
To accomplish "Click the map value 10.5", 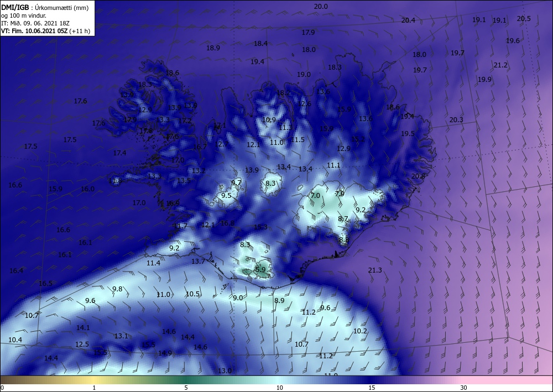I will [192, 294].
